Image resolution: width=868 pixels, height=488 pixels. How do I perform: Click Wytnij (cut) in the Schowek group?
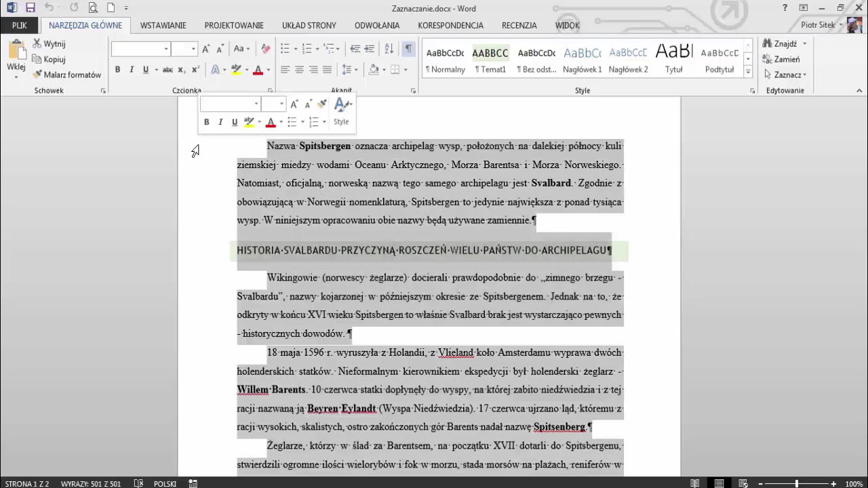pos(49,43)
